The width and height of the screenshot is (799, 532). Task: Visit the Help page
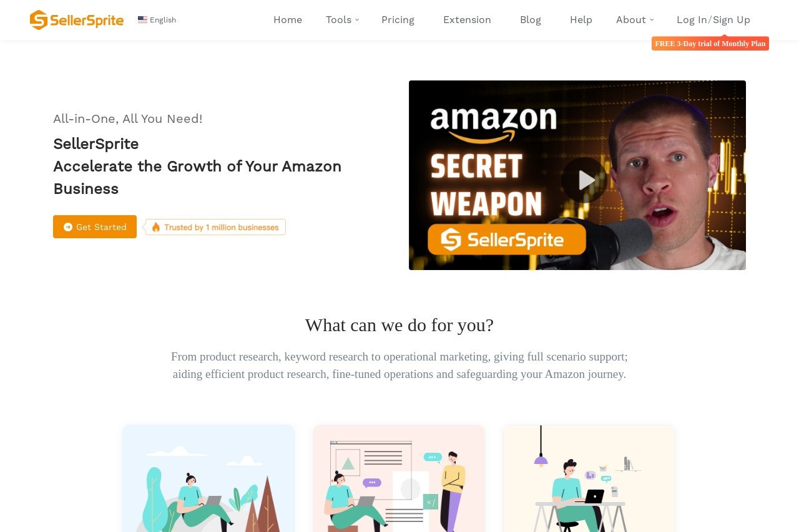[581, 20]
